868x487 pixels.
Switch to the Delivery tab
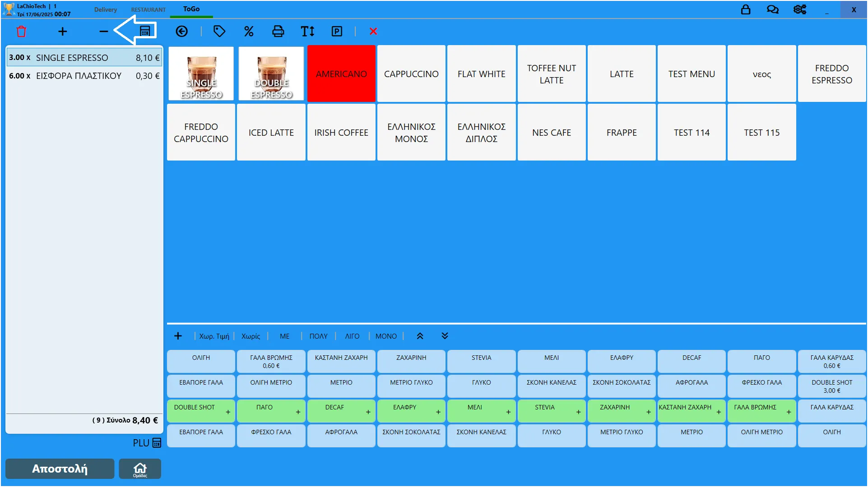pos(105,9)
